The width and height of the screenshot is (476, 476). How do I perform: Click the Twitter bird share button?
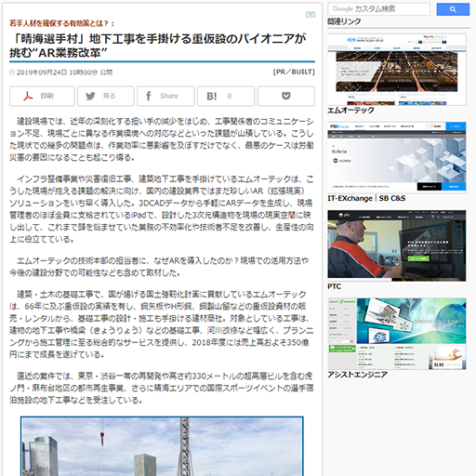click(106, 96)
